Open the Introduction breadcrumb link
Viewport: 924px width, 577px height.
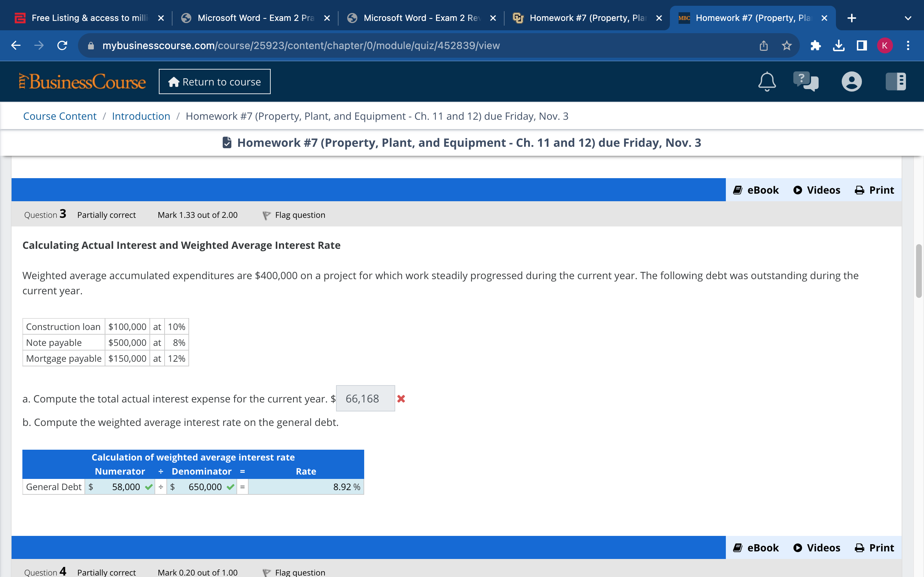click(141, 116)
